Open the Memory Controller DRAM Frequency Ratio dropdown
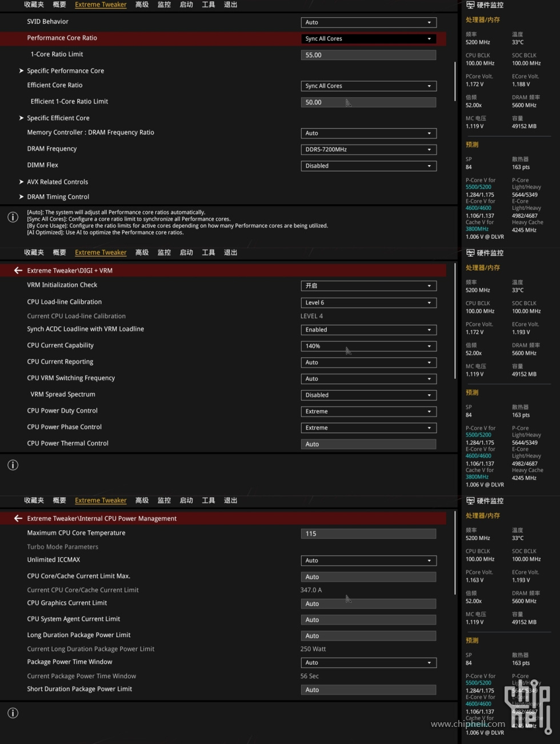Viewport: 560px width, 744px height. pos(369,134)
